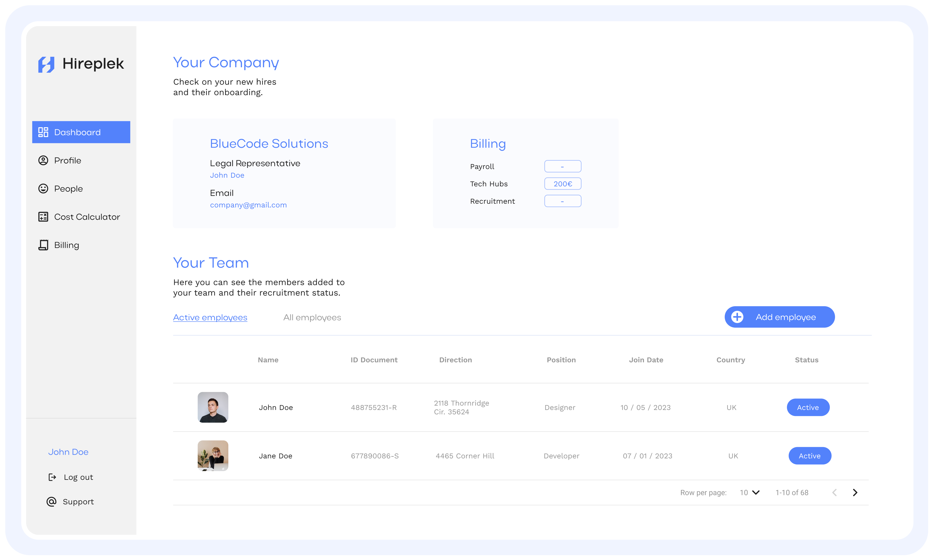
Task: Click Designer position cell
Action: click(560, 408)
